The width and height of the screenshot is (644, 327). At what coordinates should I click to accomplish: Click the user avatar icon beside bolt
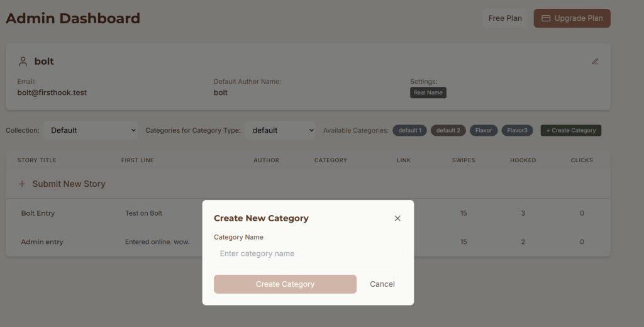tap(23, 62)
